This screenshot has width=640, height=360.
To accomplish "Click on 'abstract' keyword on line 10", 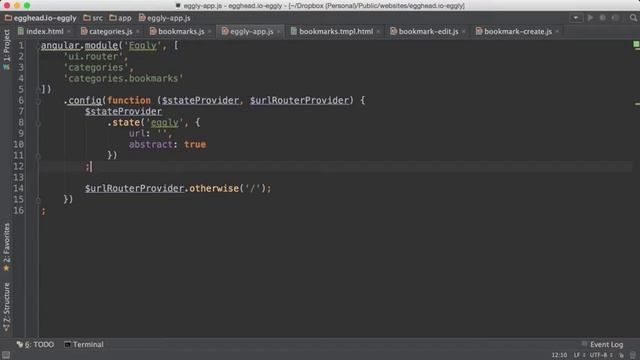I will tap(151, 144).
